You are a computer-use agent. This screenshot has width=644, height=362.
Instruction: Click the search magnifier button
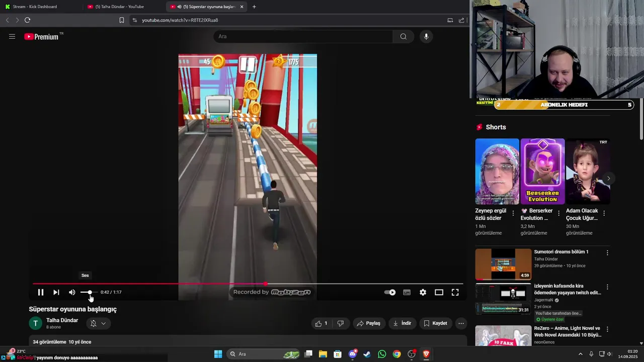(x=404, y=36)
